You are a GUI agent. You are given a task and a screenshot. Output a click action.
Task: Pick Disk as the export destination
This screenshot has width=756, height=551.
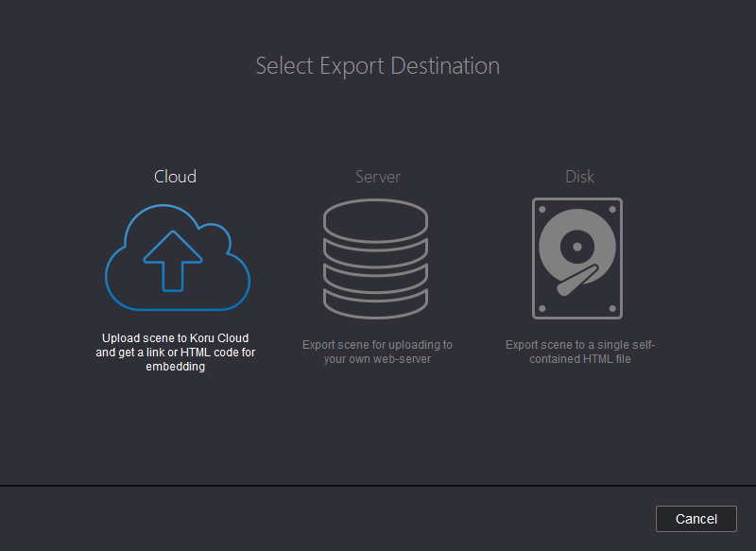578,257
